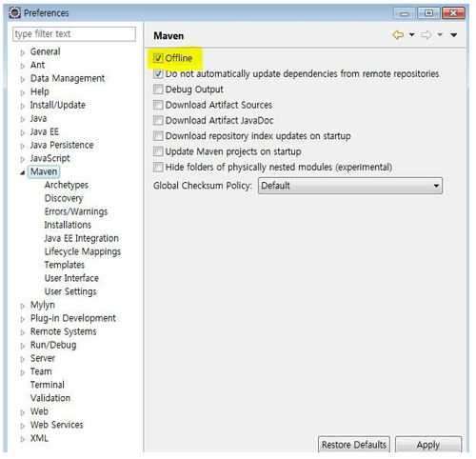Expand the Web Services node
The width and height of the screenshot is (476, 459).
click(23, 426)
